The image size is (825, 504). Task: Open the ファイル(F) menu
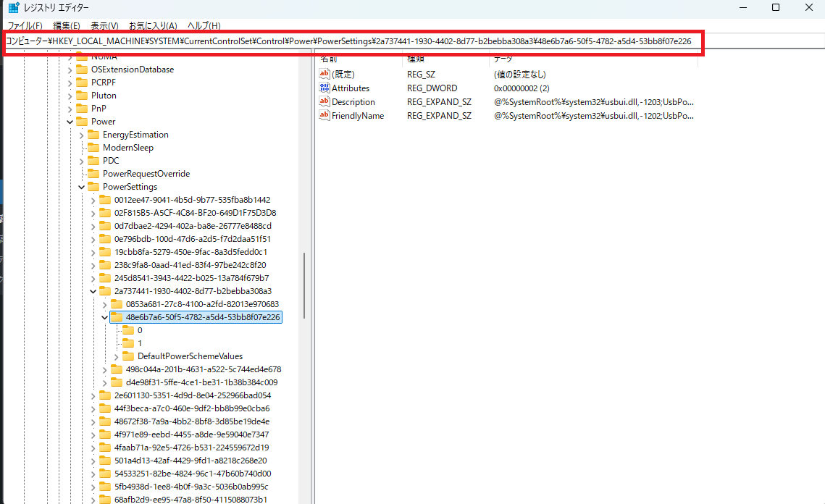coord(25,26)
